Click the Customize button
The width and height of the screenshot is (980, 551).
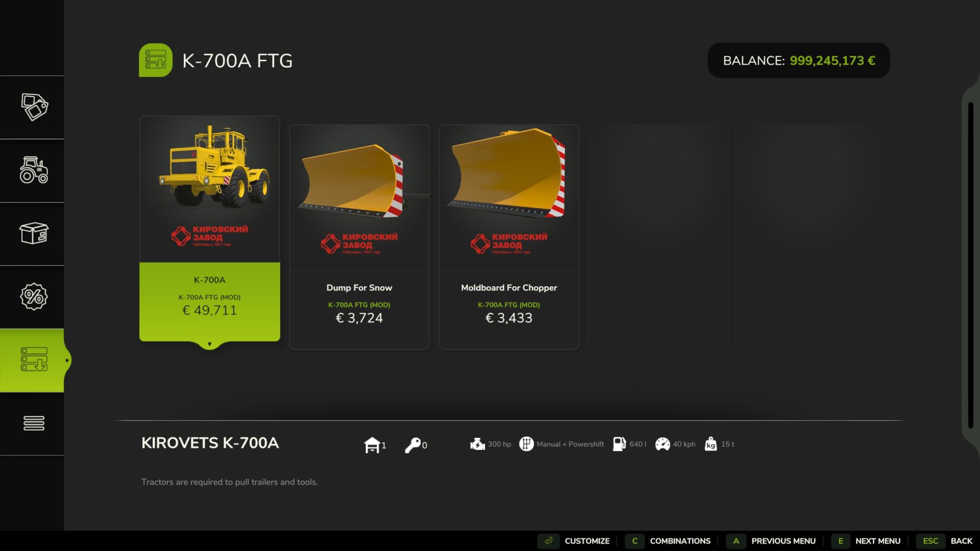[574, 541]
